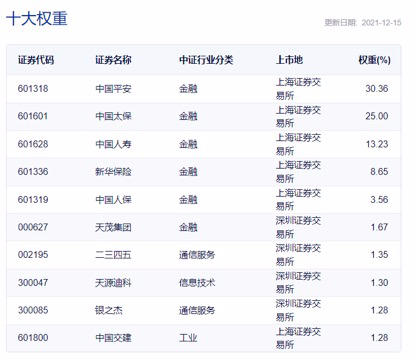Select security code 002195
Screen dimensions: 418x360
click(x=33, y=255)
